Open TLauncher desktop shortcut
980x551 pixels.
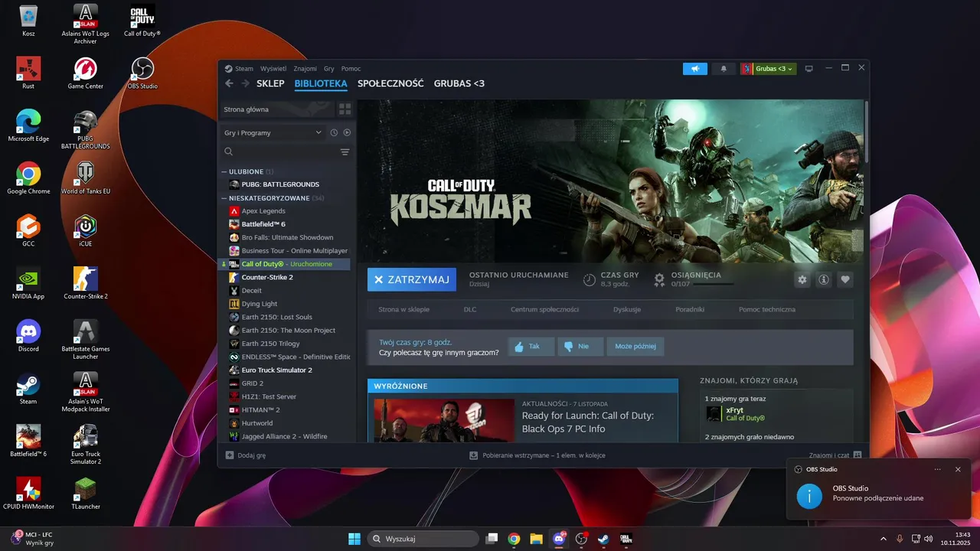coord(85,492)
